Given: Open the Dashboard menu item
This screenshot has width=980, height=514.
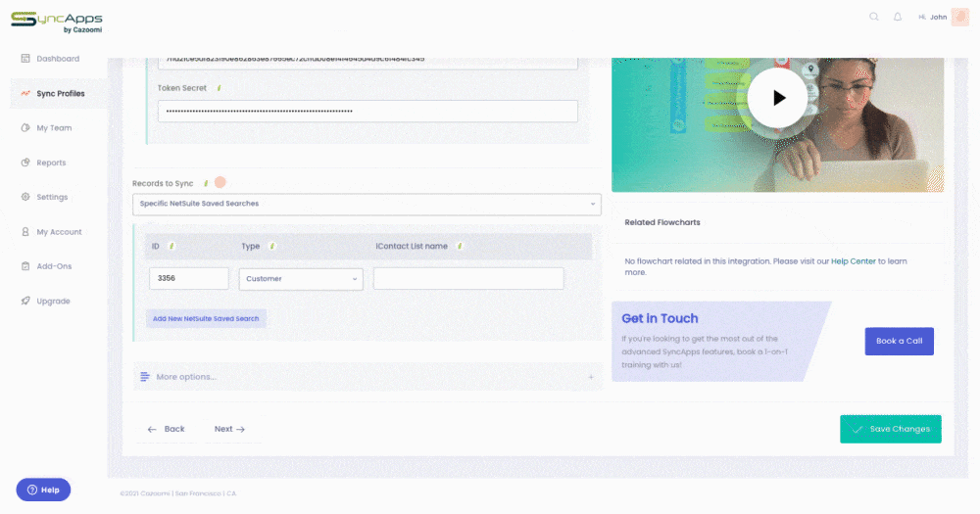Looking at the screenshot, I should pos(58,59).
